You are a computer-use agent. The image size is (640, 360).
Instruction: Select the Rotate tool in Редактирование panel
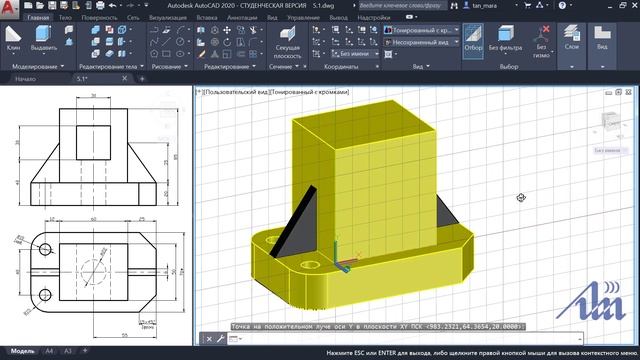(x=227, y=42)
